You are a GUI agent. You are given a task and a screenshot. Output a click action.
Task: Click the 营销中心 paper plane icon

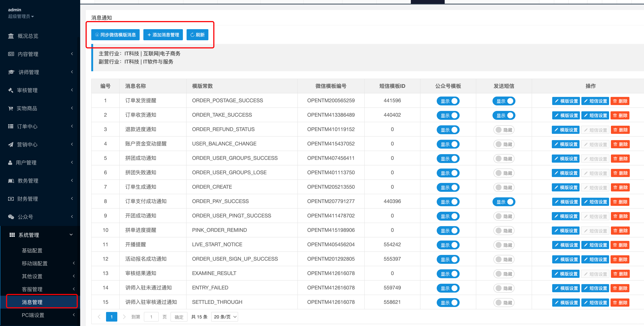(11, 144)
